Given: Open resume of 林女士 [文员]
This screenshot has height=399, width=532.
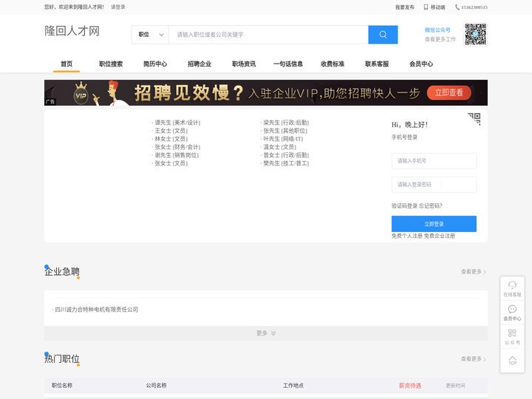Looking at the screenshot, I should click(x=171, y=139).
